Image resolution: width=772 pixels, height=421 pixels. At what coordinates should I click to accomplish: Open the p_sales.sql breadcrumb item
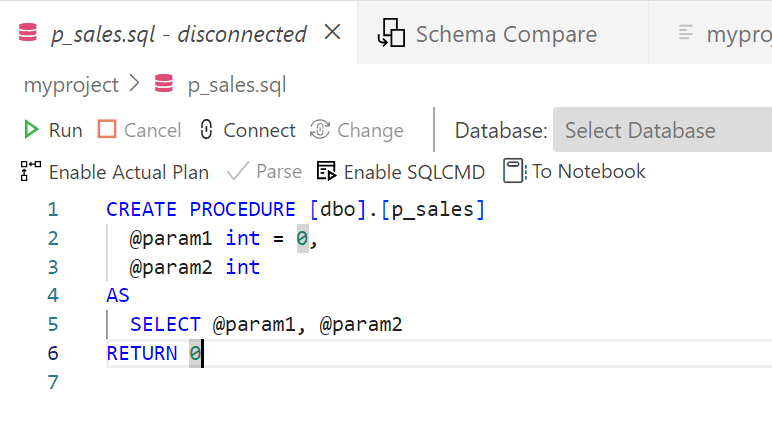coord(237,85)
